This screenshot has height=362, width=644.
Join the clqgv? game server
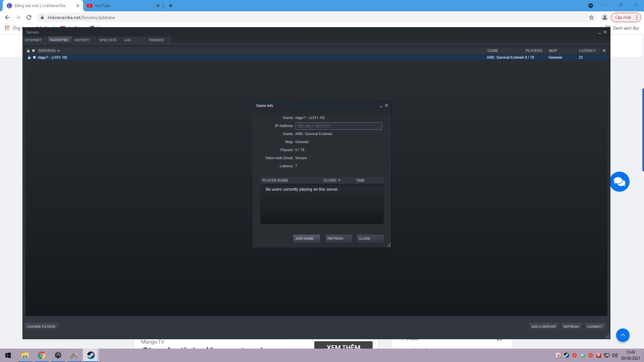306,238
